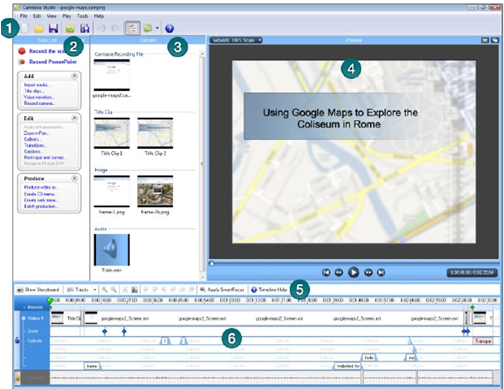The image size is (504, 389).
Task: Jump to end with the last playback control
Action: pos(381,272)
